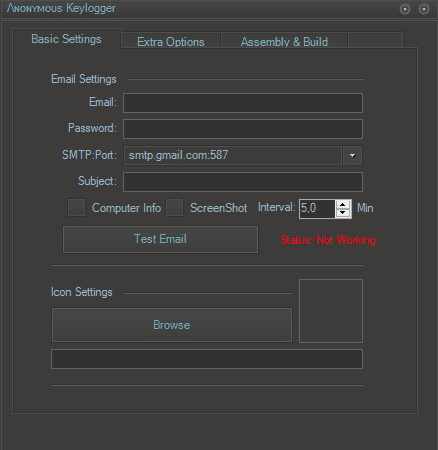
Task: Click the right round title bar button
Action: [x=424, y=9]
